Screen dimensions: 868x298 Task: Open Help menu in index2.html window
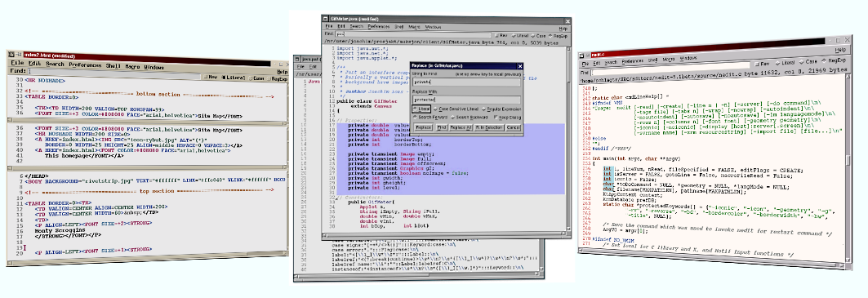tap(283, 72)
